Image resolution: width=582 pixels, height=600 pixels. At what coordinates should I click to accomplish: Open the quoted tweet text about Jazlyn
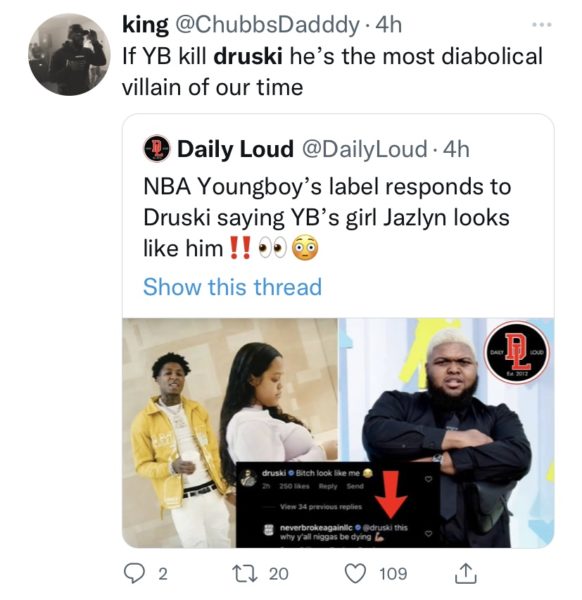327,217
